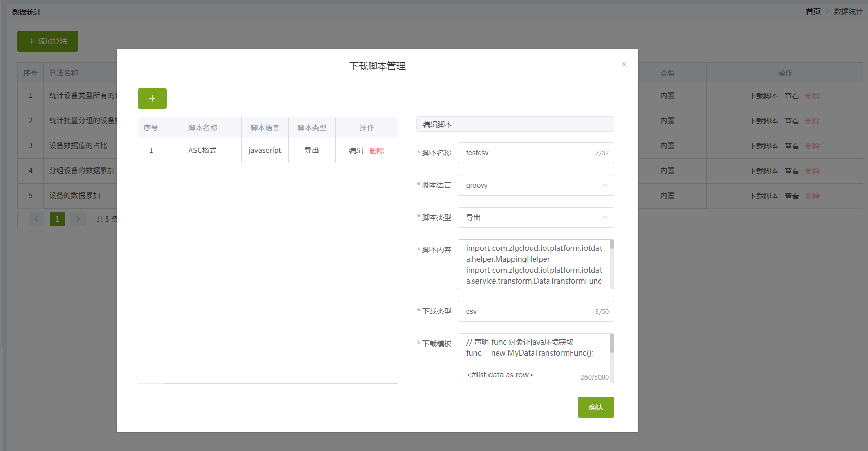The width and height of the screenshot is (868, 451).
Task: Go to 首页 in breadcrumb
Action: click(x=813, y=11)
